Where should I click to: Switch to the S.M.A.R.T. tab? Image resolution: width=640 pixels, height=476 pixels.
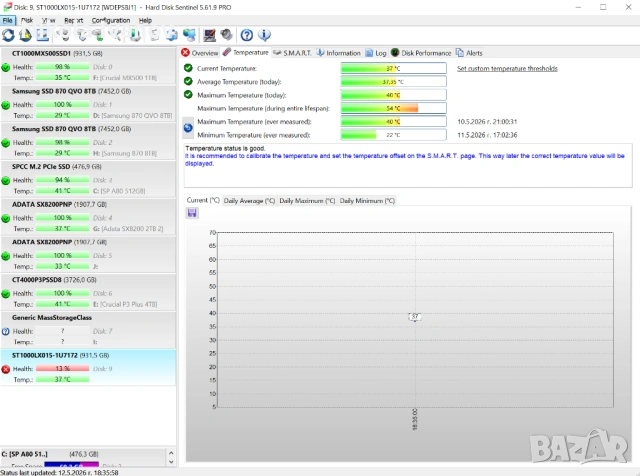(x=292, y=53)
